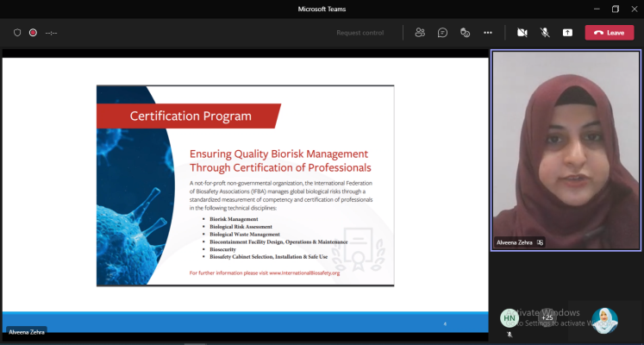Viewport: 644px width, 345px height.
Task: Click the Certification Program slide banner
Action: 190,116
